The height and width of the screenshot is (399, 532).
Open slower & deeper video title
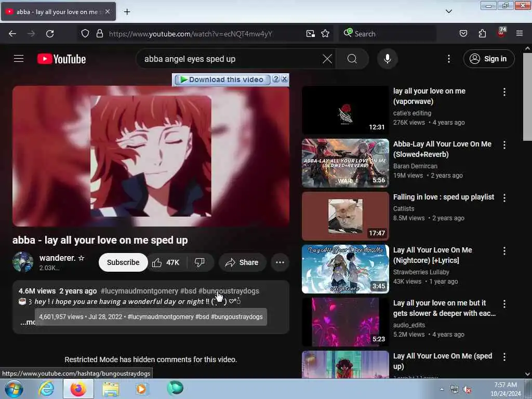(444, 308)
